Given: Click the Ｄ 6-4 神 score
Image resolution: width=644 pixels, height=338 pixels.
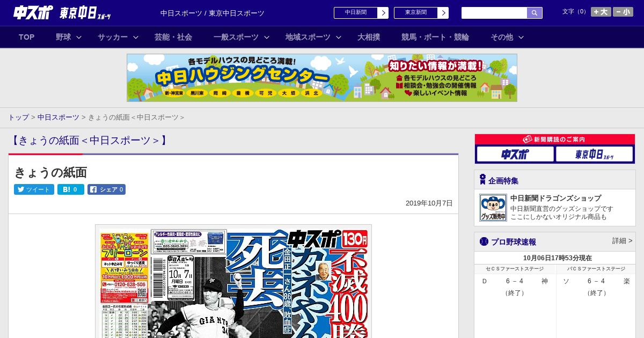Looking at the screenshot, I should coord(515,281).
